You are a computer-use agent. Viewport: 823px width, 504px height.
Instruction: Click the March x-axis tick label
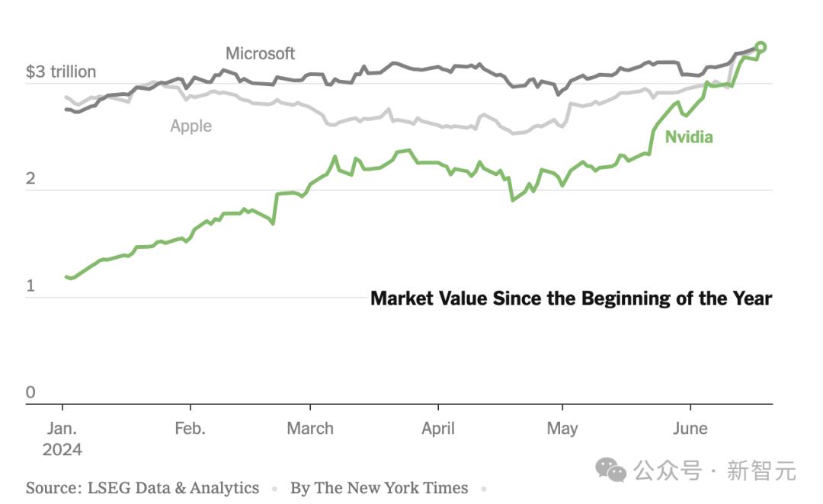[310, 429]
